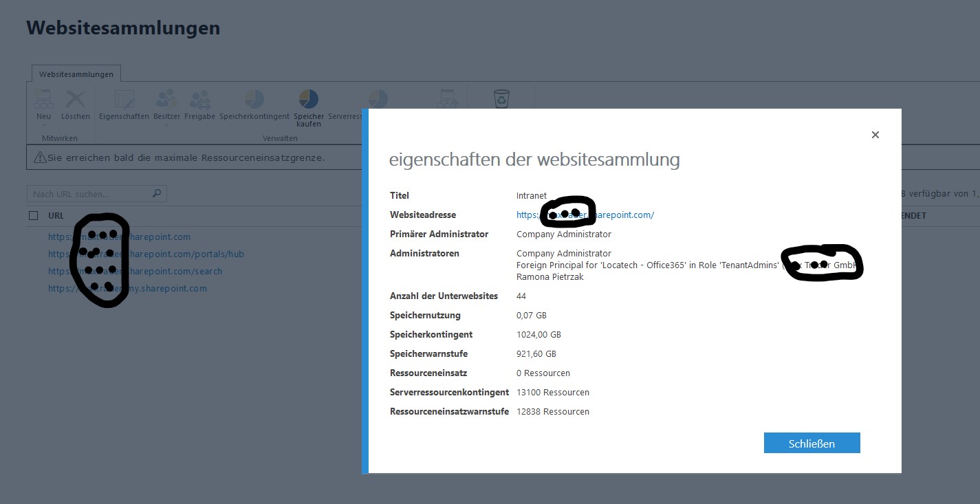Click the Verwalten group label
This screenshot has width=980, height=504.
tap(280, 138)
